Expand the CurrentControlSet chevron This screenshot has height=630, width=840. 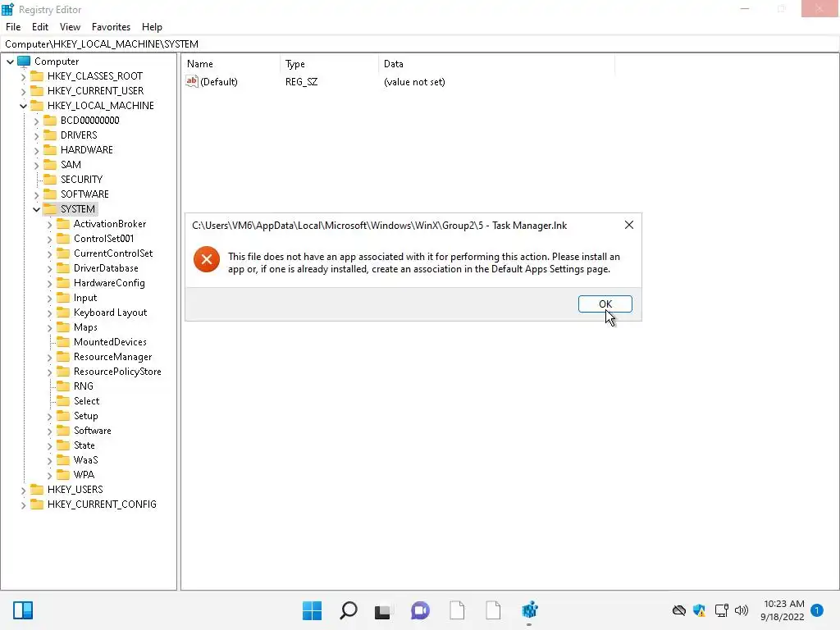(x=50, y=254)
